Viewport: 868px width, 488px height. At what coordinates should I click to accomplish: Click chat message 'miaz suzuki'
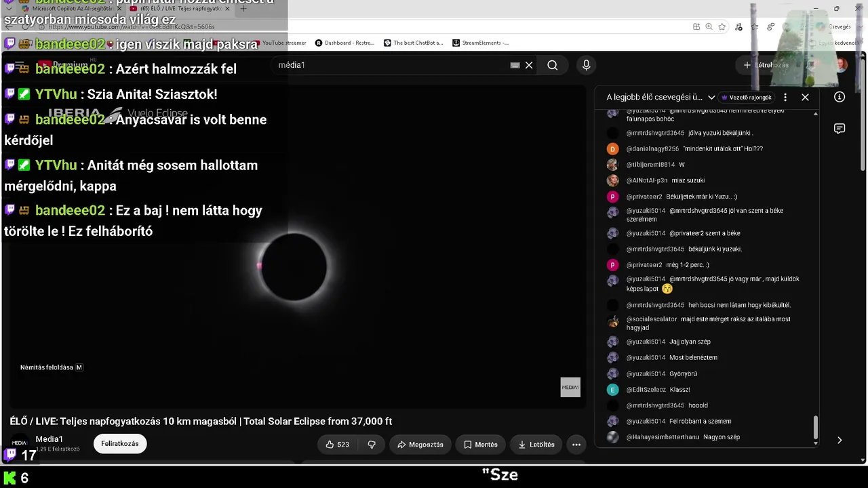(688, 181)
